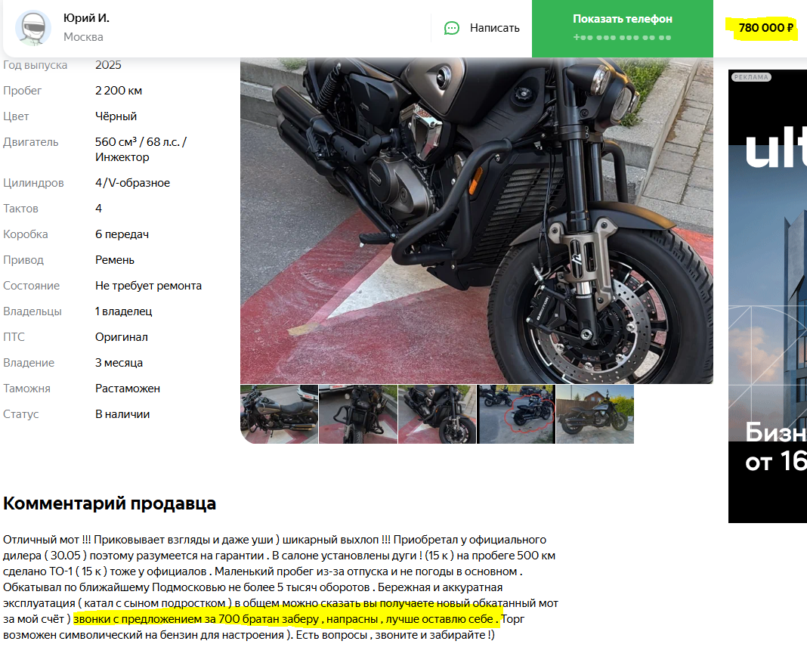This screenshot has width=807, height=672.
Task: Open seller name Юрий И.
Action: [86, 18]
